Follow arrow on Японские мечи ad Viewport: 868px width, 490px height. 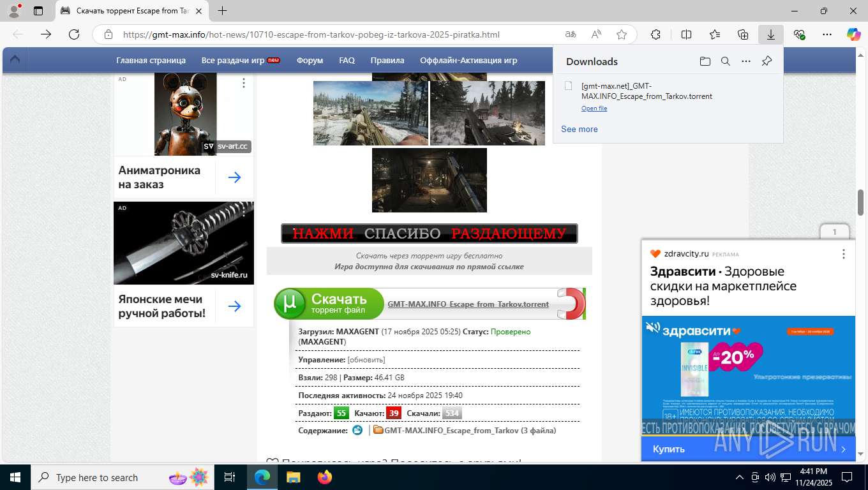(234, 306)
